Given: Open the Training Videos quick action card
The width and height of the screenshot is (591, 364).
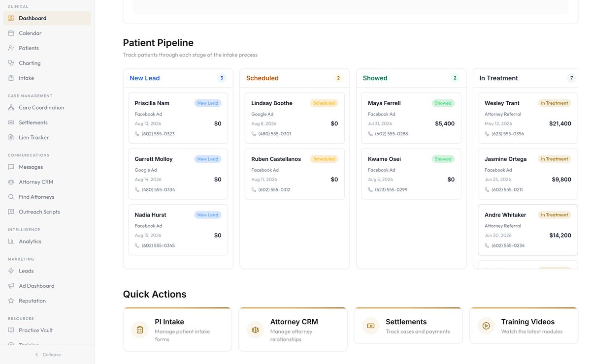Looking at the screenshot, I should pyautogui.click(x=524, y=326).
